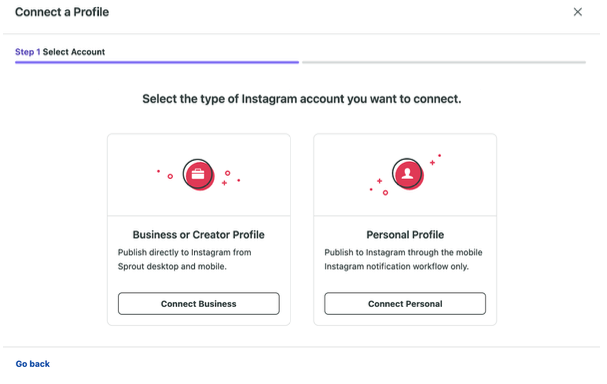This screenshot has height=384, width=607.
Task: Click the Personal Profile heading
Action: (x=405, y=235)
